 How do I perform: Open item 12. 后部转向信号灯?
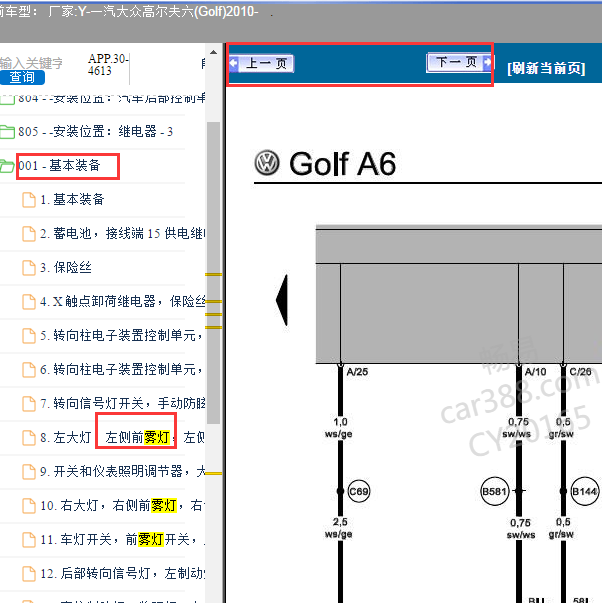pyautogui.click(x=123, y=573)
